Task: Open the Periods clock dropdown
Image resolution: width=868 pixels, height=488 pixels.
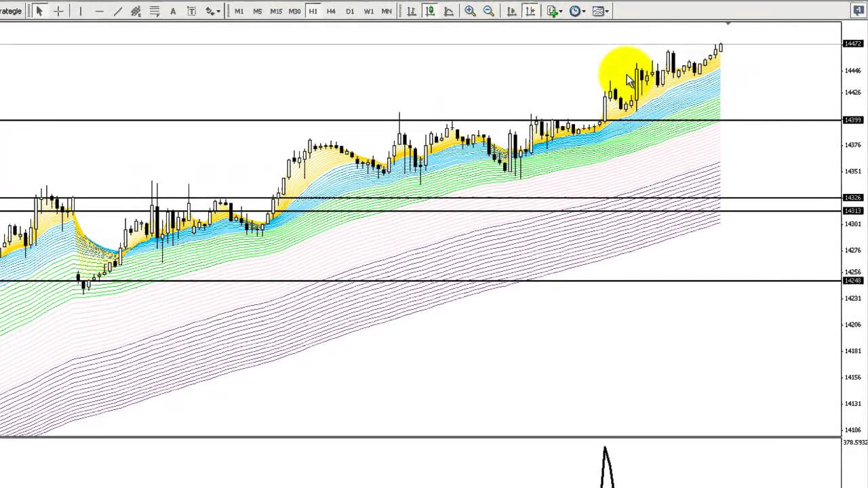Action: click(x=578, y=11)
